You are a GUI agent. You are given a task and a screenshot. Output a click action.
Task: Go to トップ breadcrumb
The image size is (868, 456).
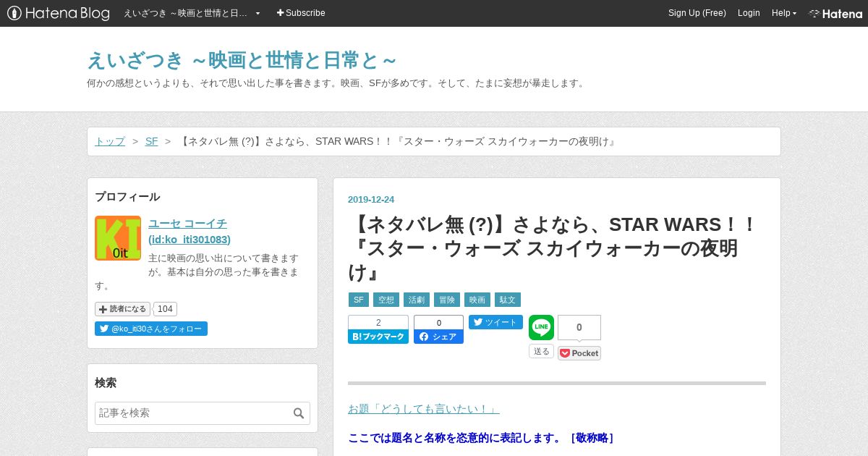tap(110, 141)
